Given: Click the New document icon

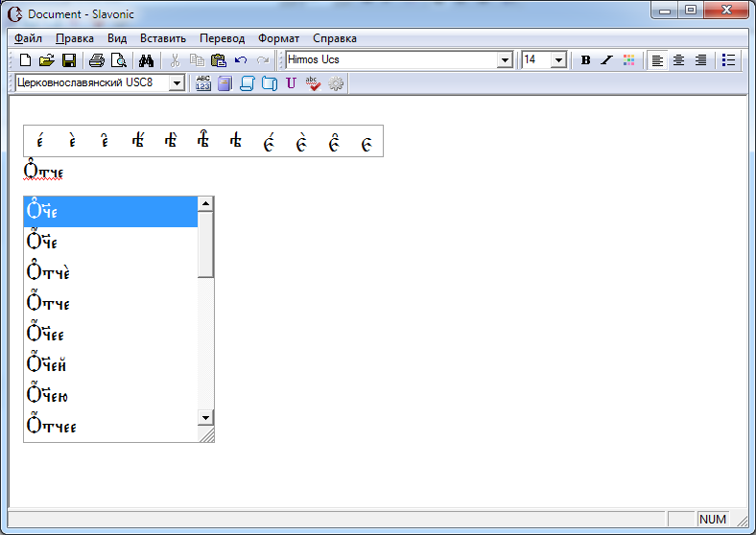Looking at the screenshot, I should click(x=25, y=60).
